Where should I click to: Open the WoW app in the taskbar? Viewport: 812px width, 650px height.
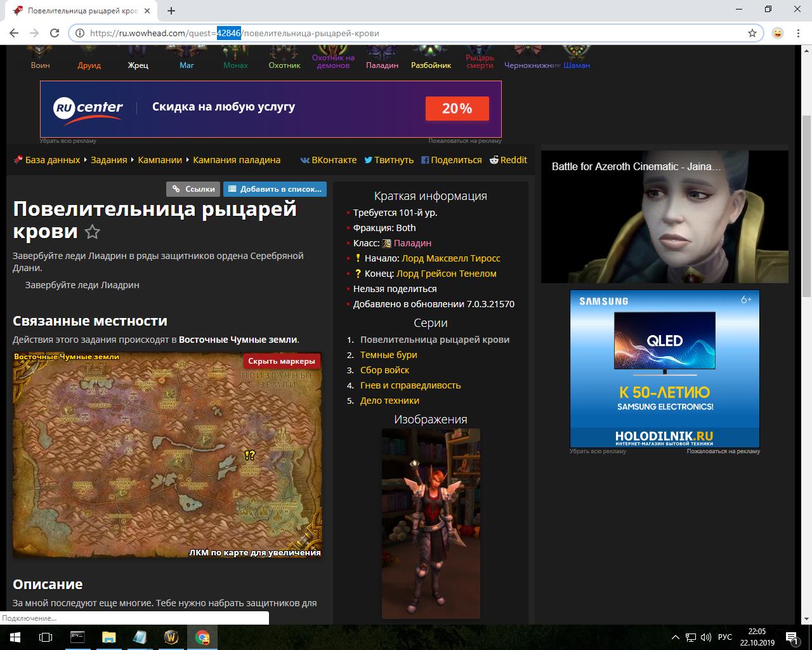click(171, 637)
